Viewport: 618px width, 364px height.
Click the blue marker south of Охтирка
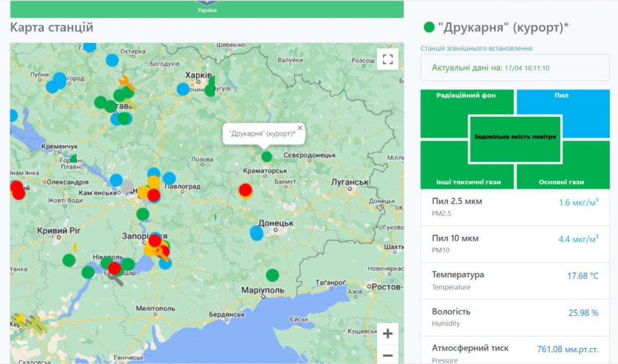[112, 60]
